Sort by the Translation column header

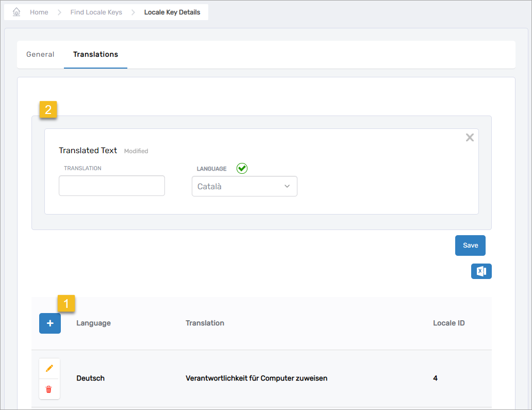205,323
